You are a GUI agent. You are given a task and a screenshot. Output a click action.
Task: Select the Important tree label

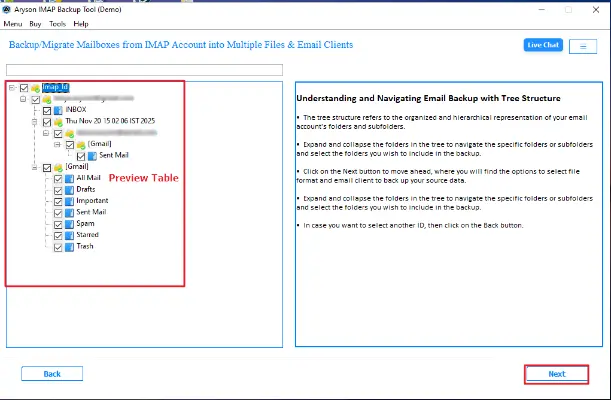(x=92, y=201)
